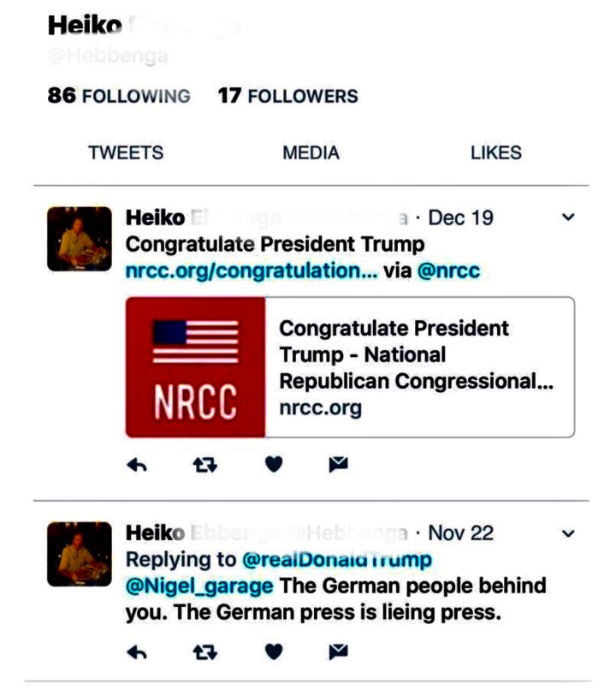This screenshot has height=696, width=616.
Task: Select the Tweets tab
Action: (125, 153)
